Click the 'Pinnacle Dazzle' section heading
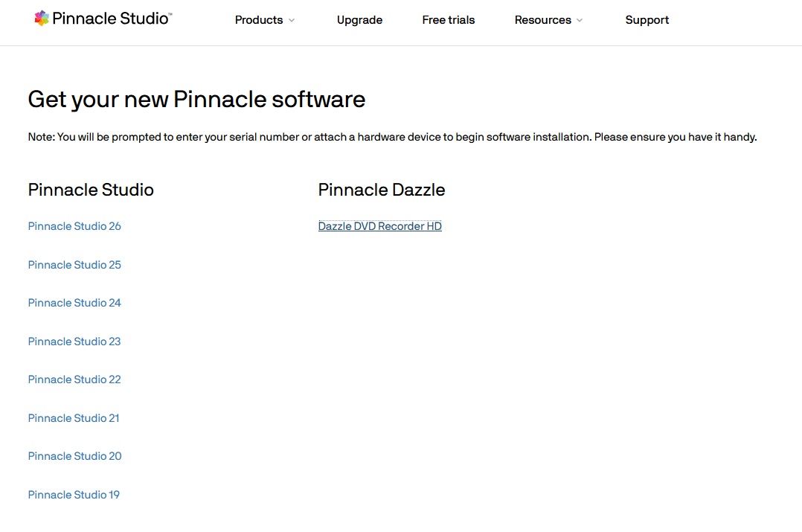This screenshot has height=532, width=802. pos(382,190)
